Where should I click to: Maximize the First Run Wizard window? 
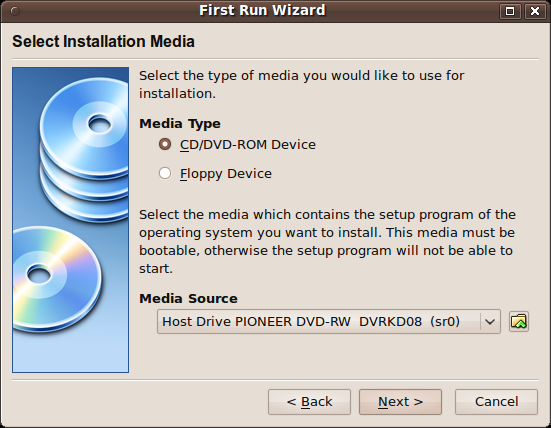click(x=510, y=11)
